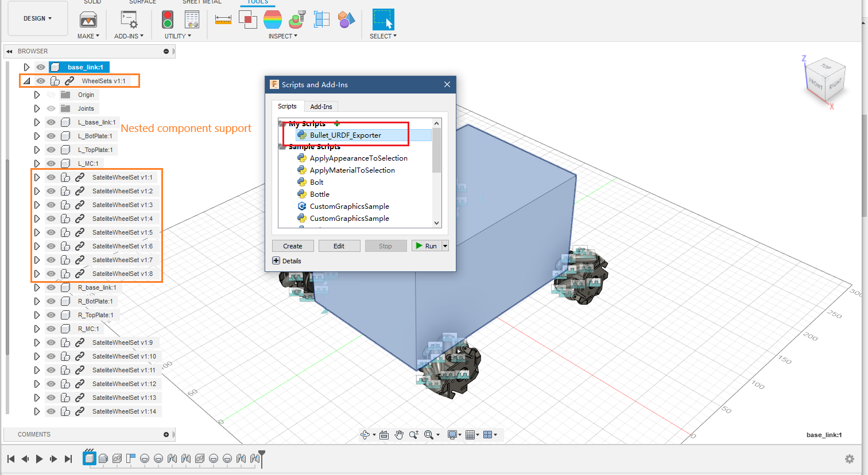Expand the Origin folder node

pyautogui.click(x=37, y=95)
